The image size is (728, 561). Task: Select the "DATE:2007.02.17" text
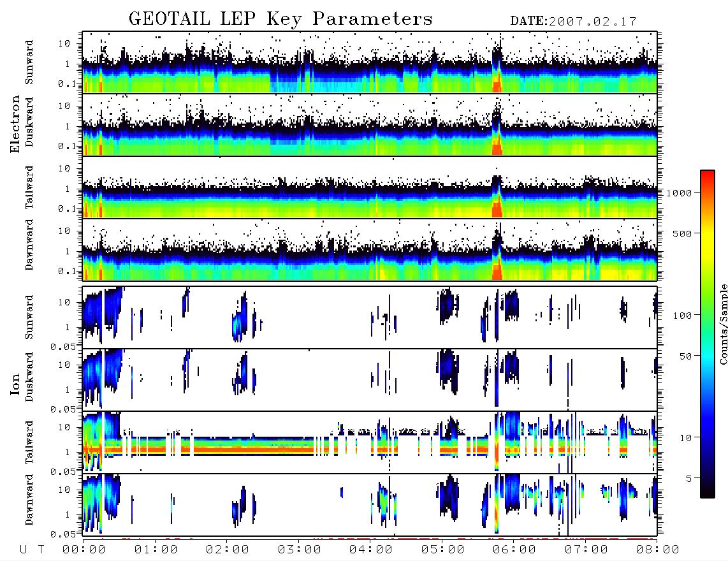point(573,21)
